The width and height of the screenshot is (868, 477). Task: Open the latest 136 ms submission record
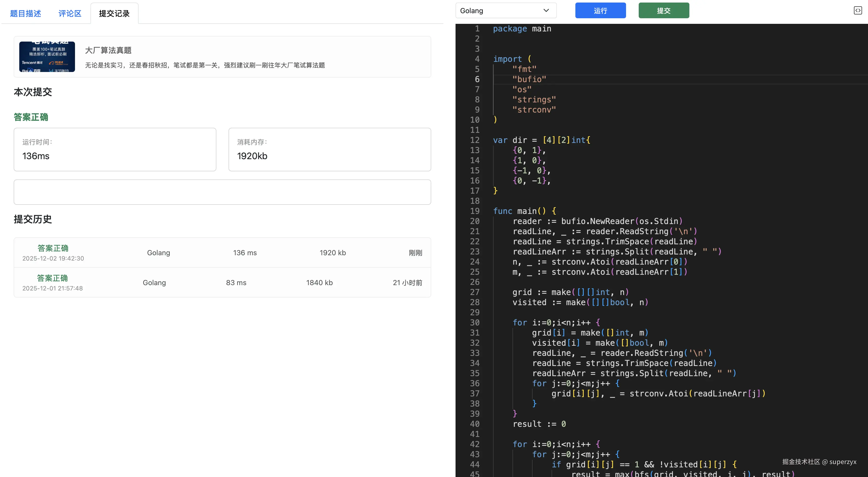point(245,253)
